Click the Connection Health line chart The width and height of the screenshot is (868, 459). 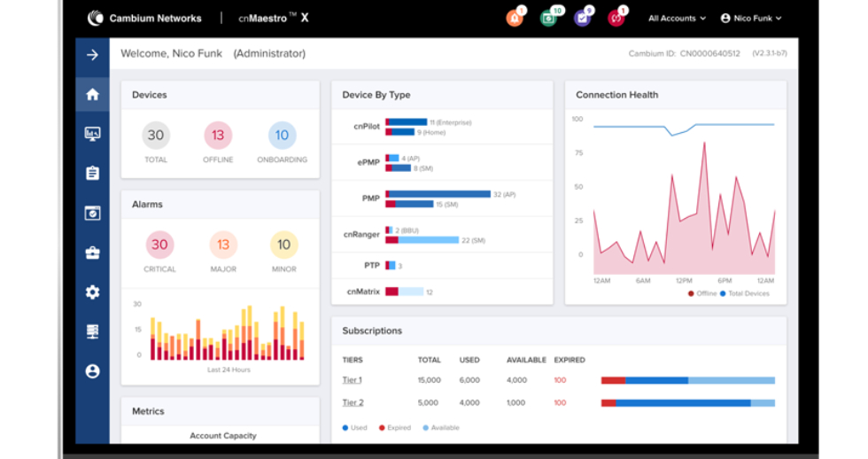point(684,199)
